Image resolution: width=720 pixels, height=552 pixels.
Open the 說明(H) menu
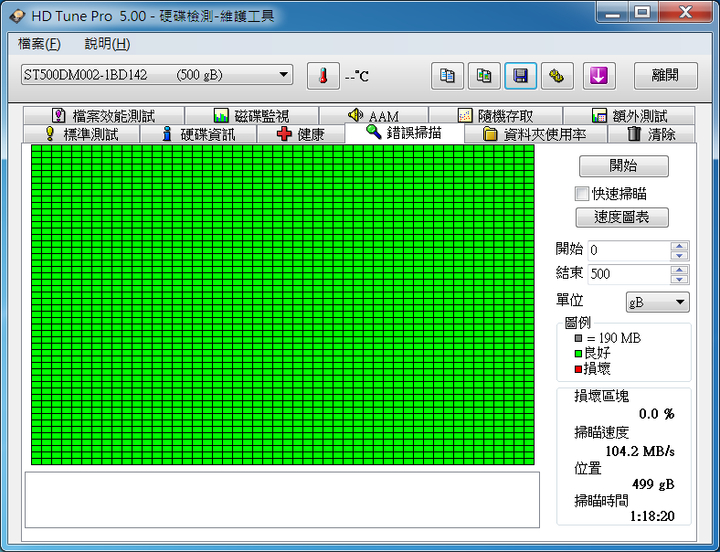click(107, 44)
